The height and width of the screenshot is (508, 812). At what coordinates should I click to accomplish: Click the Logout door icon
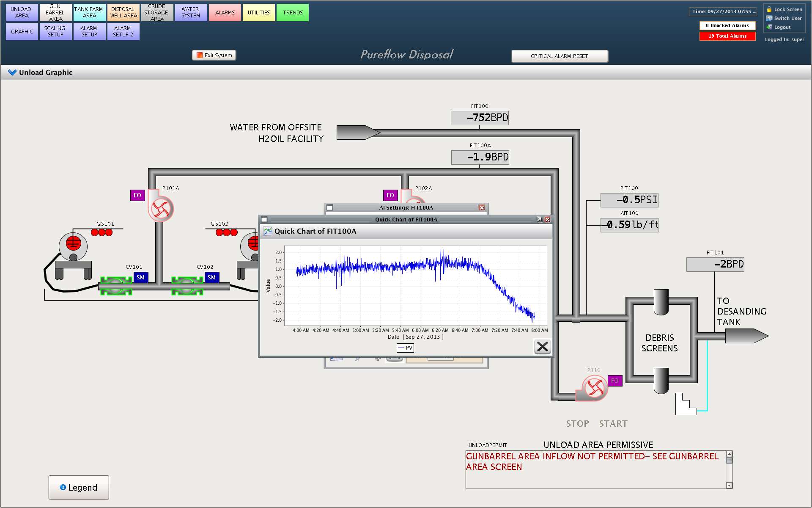tap(769, 27)
